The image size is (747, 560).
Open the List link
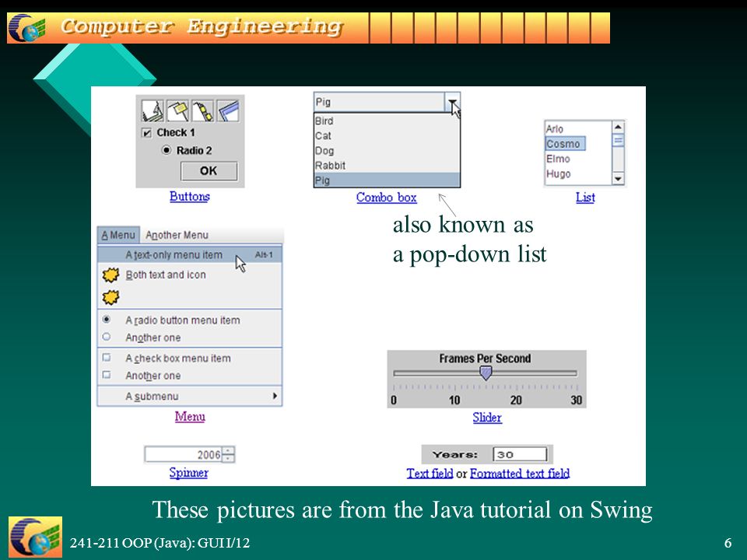585,197
